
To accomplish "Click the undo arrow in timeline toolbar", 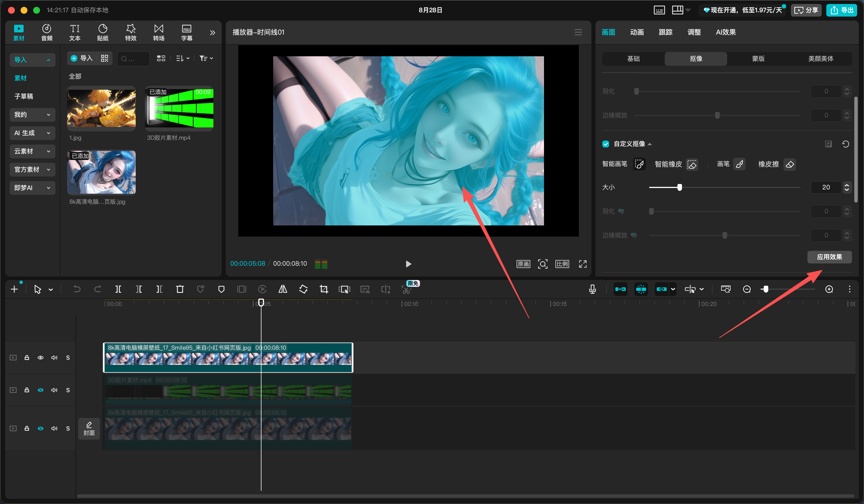I will click(77, 289).
